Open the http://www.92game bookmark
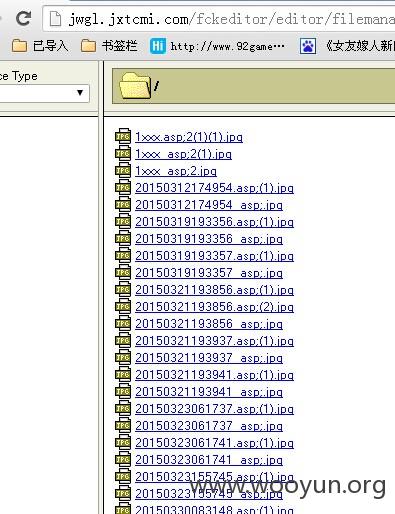Viewport: 395px width, 514px height. tap(217, 46)
